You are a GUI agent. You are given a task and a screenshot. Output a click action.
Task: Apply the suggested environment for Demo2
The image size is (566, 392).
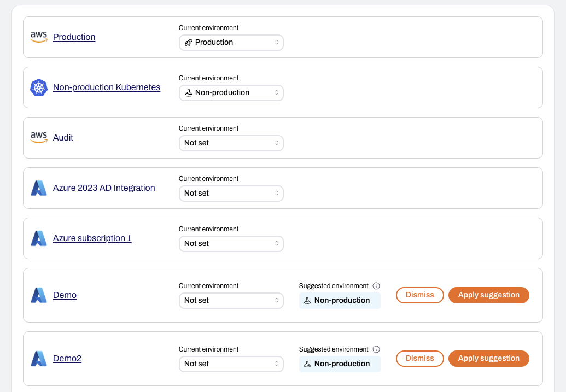(488, 358)
